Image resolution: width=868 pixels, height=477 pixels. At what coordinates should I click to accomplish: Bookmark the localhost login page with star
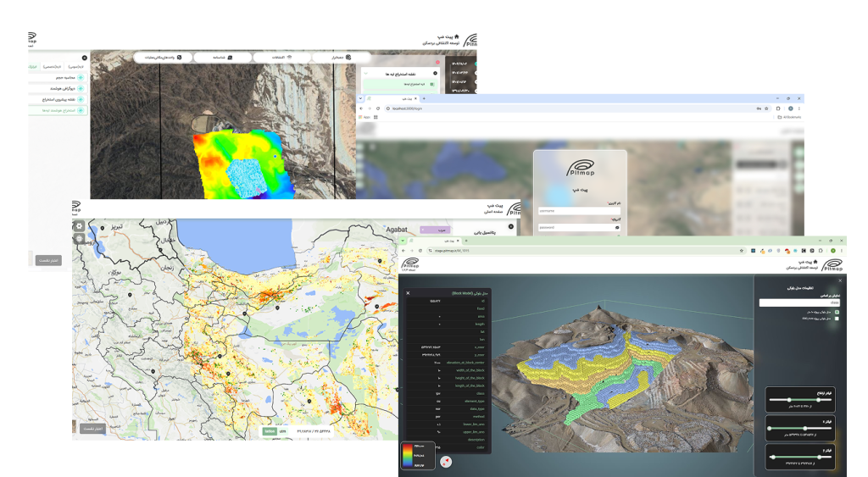766,108
